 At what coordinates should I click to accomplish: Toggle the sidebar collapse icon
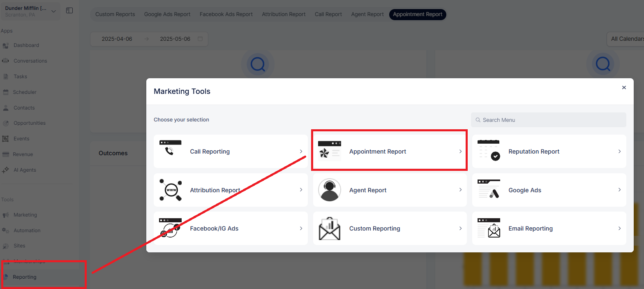point(69,11)
